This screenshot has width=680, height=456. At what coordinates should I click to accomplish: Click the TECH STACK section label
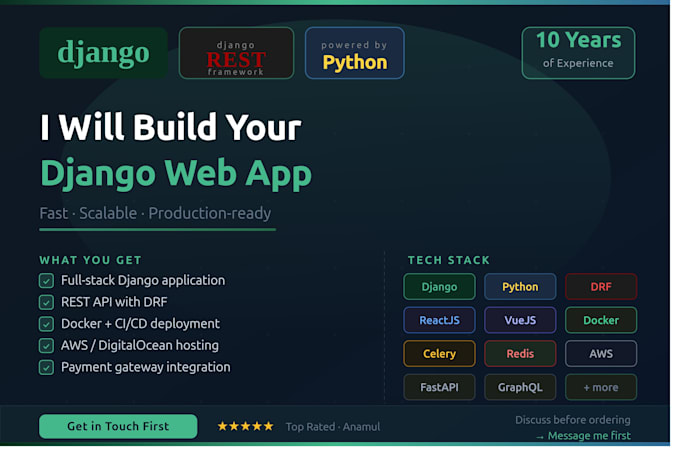(449, 260)
